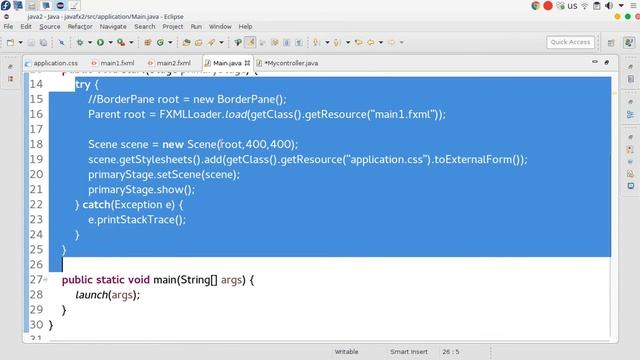Open the Search menu

pyautogui.click(x=145, y=27)
